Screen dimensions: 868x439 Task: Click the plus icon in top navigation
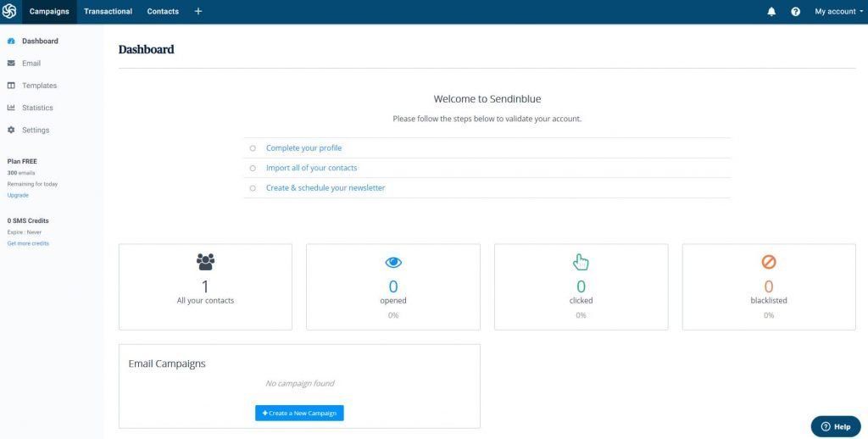(198, 12)
